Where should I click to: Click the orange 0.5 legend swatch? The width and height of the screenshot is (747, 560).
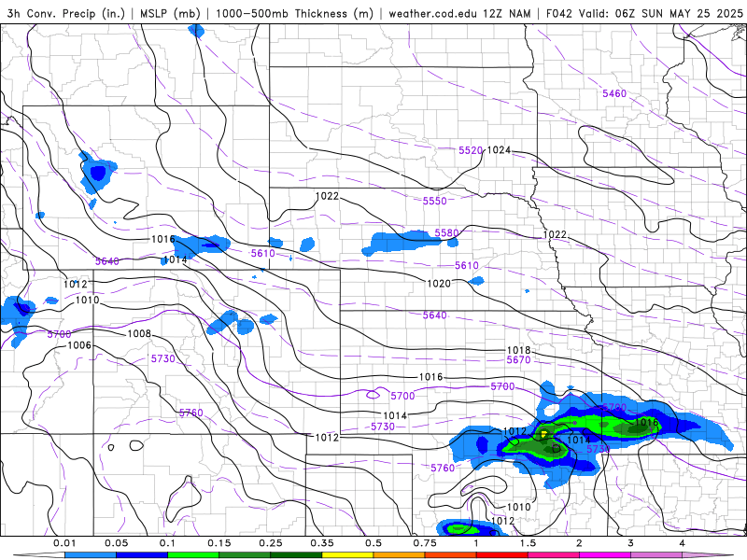click(x=400, y=554)
